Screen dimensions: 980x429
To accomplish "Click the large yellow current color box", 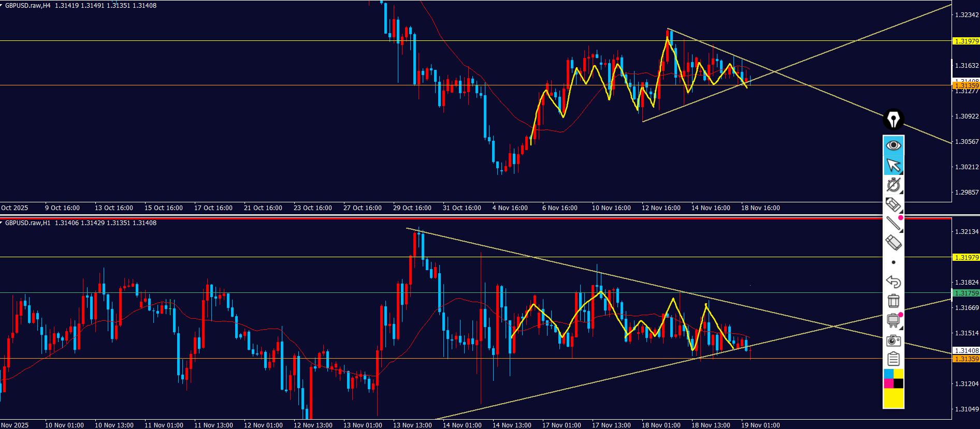I will [893, 398].
